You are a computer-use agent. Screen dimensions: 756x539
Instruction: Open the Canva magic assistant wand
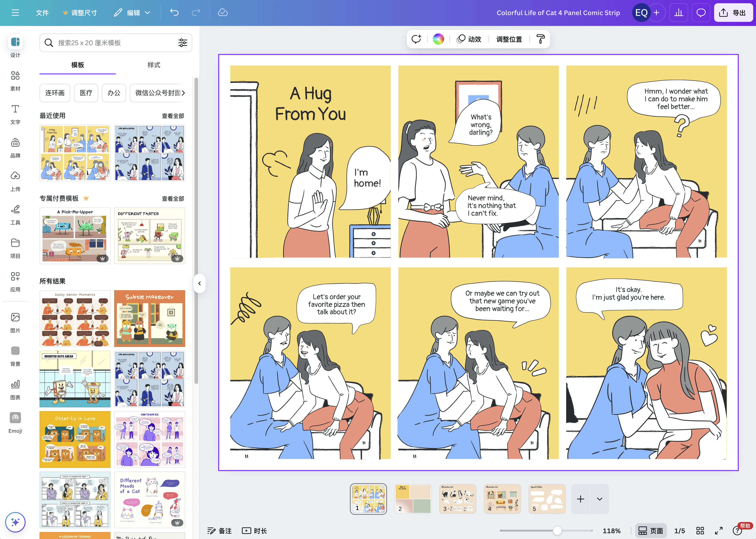pos(15,522)
